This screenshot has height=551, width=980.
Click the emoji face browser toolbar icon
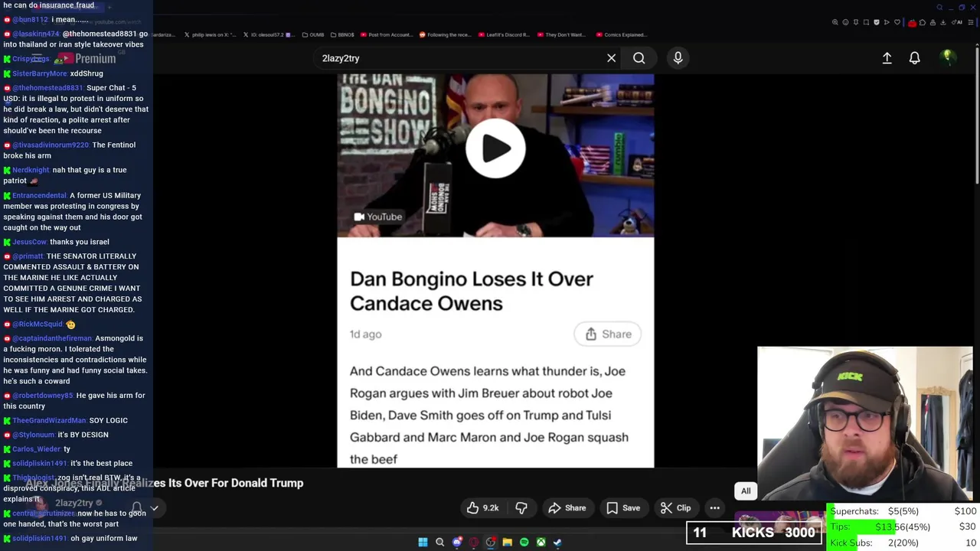tap(845, 22)
